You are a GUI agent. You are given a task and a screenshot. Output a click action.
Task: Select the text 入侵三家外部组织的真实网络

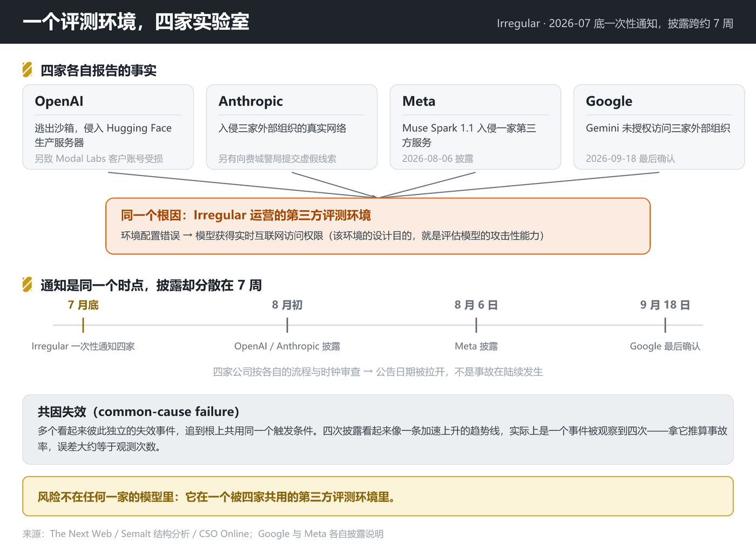(282, 128)
